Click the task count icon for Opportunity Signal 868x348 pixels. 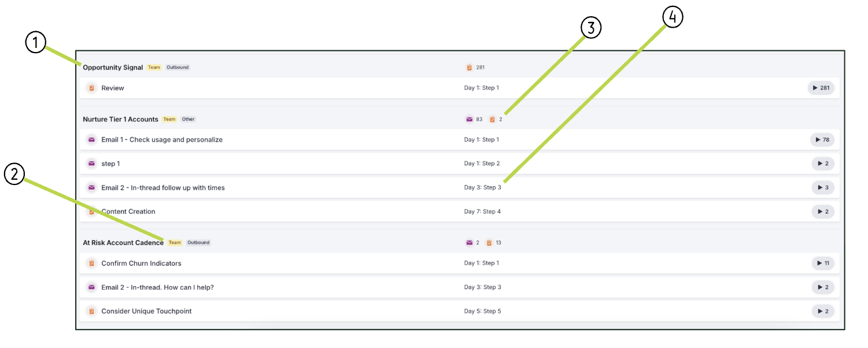point(470,68)
